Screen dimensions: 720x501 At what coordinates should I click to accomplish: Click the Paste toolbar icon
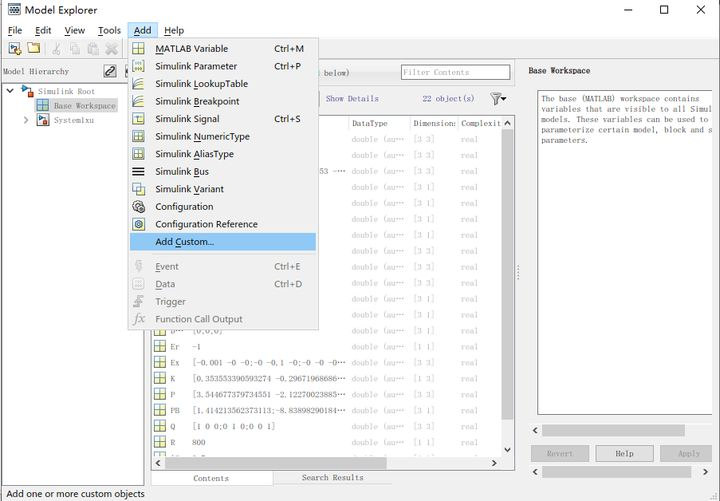(93, 49)
